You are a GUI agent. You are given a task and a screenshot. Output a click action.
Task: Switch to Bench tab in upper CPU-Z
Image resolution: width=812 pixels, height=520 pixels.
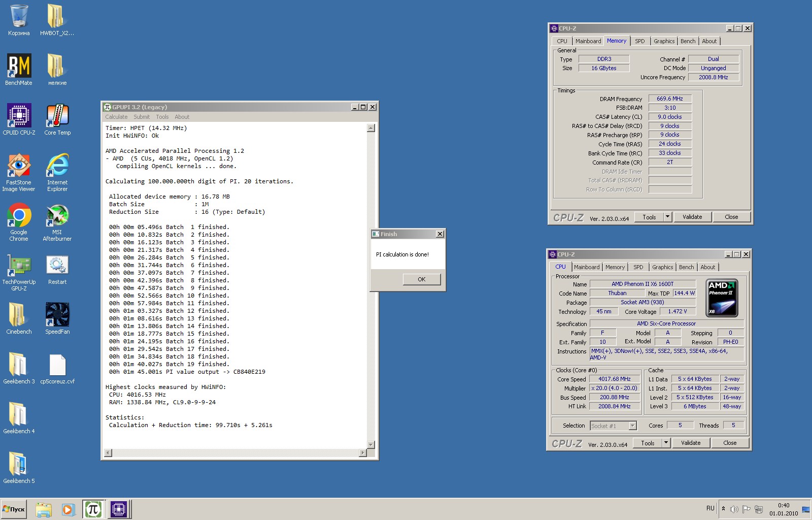[x=688, y=41]
